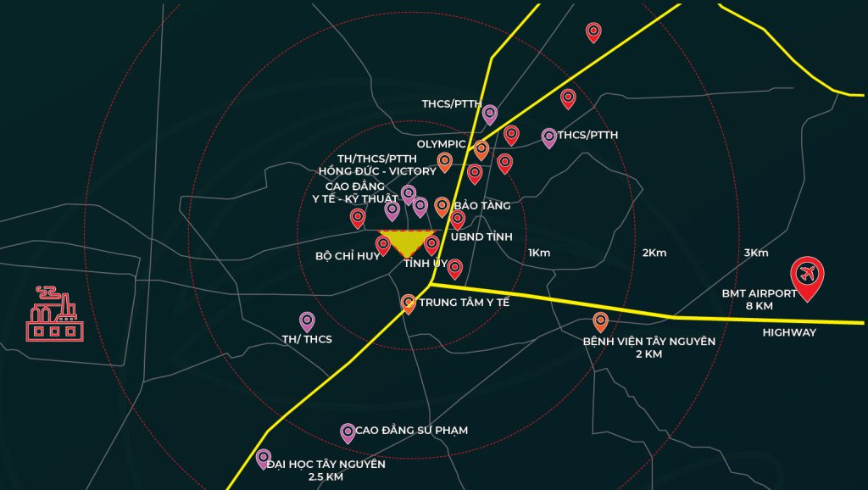The image size is (868, 490).
Task: Click the Hồng Đức - Victory label
Action: point(377,170)
